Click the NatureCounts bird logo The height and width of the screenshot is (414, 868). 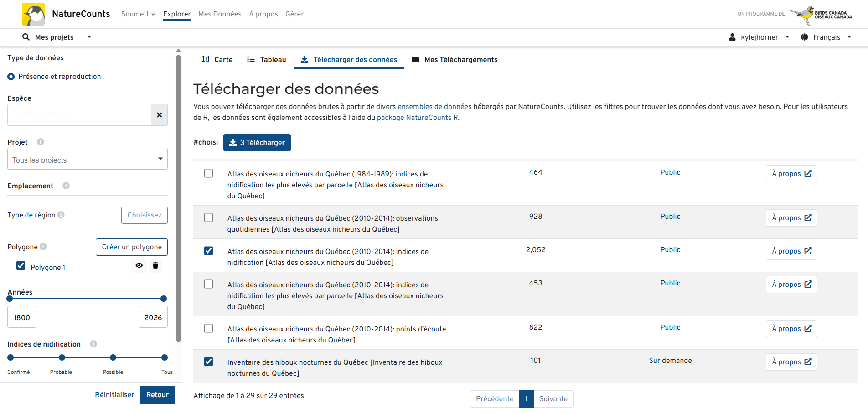click(33, 14)
